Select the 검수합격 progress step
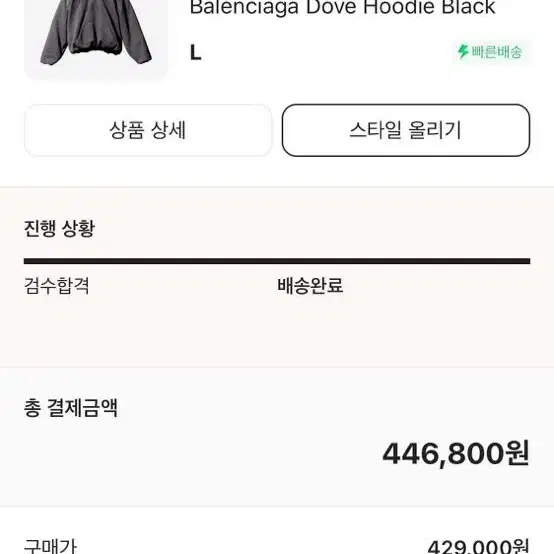 tap(57, 285)
